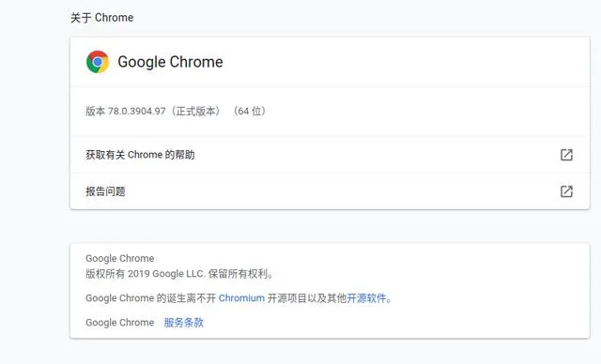Click the version number 78.0.3904.97
This screenshot has width=601, height=364.
tap(136, 111)
